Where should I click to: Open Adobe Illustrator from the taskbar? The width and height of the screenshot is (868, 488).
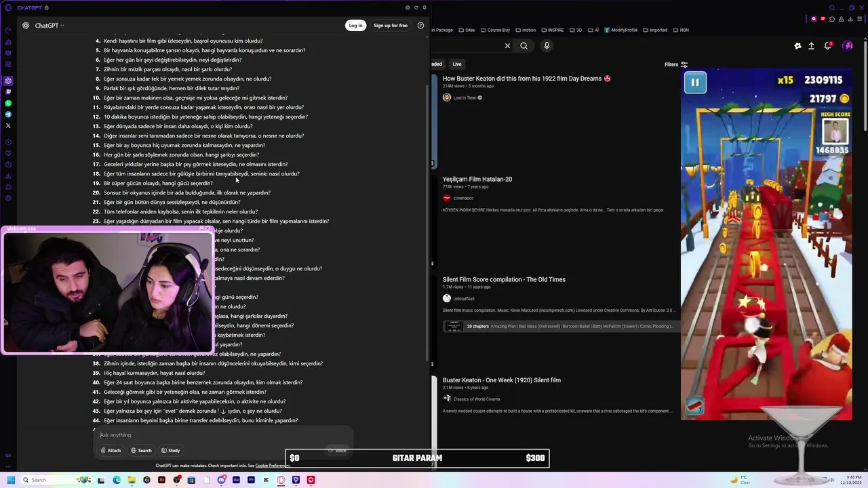coord(161,480)
